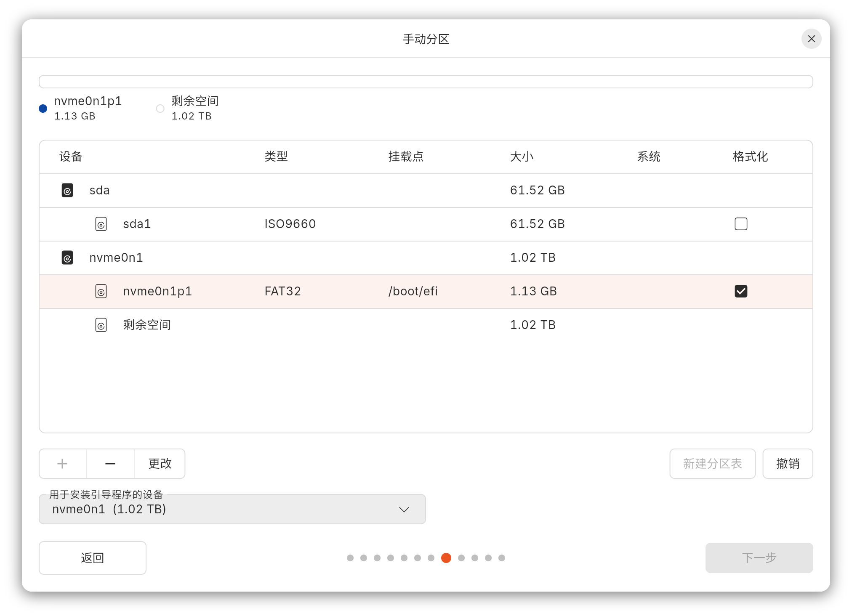Click the minus remove partition button
This screenshot has height=616, width=852.
tap(110, 464)
